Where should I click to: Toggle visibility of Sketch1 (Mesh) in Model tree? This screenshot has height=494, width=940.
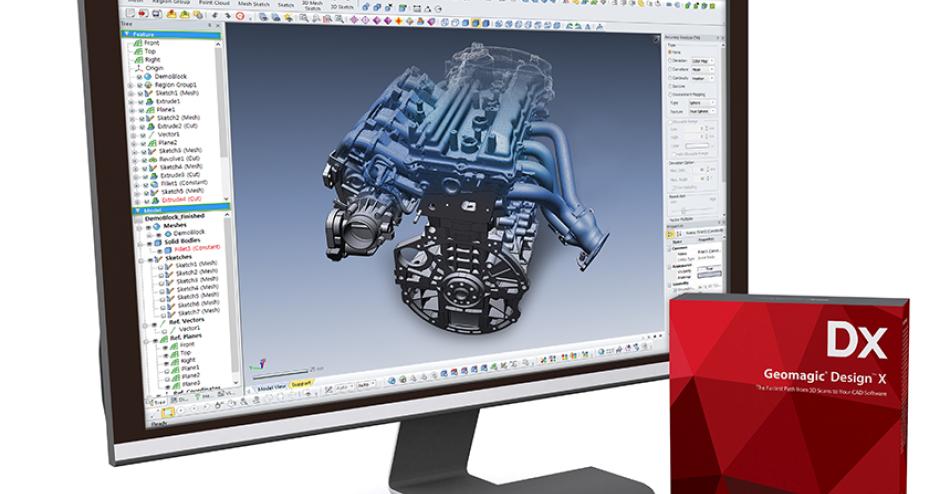point(160,265)
